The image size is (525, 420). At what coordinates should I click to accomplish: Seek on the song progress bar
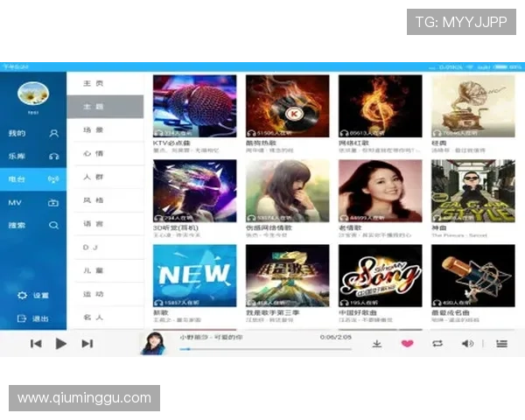click(265, 349)
